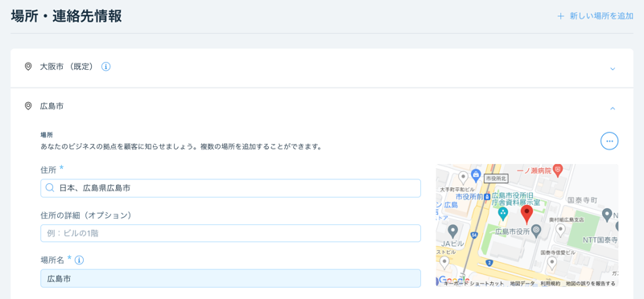Focus the 住所 address input field
The height and width of the screenshot is (299, 644).
230,188
